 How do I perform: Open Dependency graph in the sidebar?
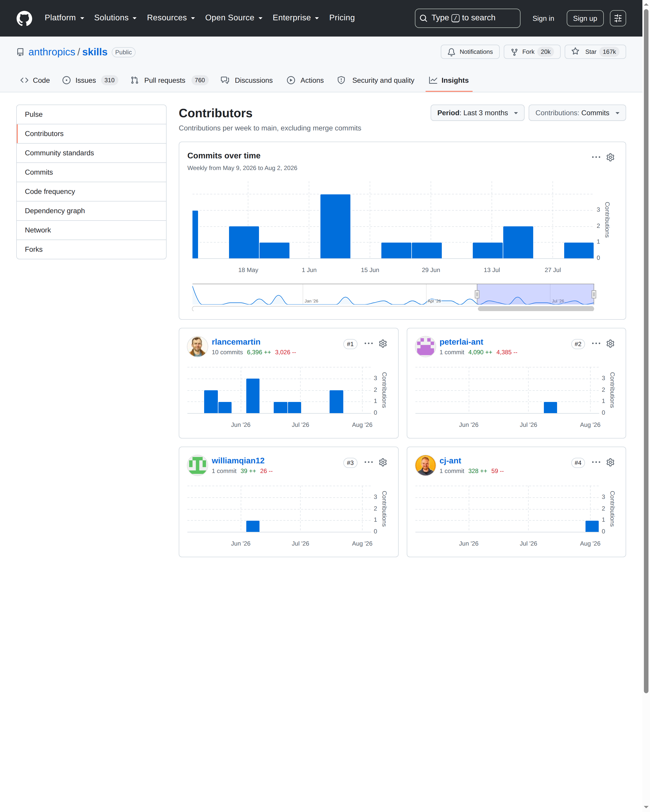tap(91, 211)
